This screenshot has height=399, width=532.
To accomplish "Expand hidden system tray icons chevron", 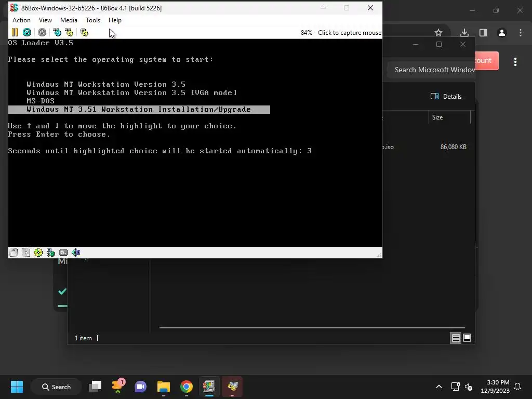I will (x=438, y=387).
